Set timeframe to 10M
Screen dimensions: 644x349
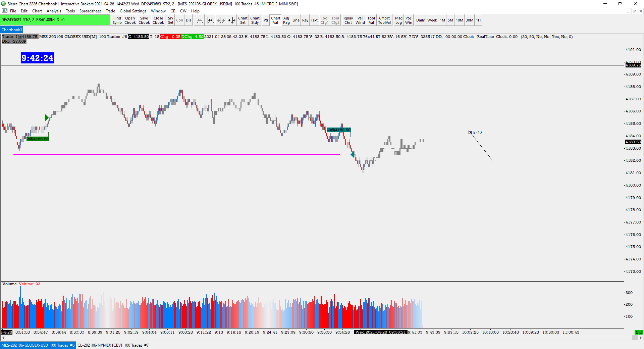(460, 20)
